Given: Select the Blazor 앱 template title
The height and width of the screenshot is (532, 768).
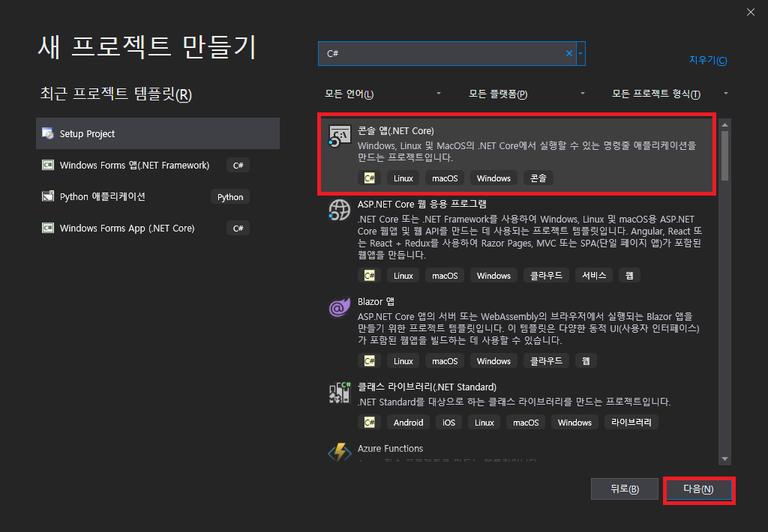Looking at the screenshot, I should click(376, 301).
